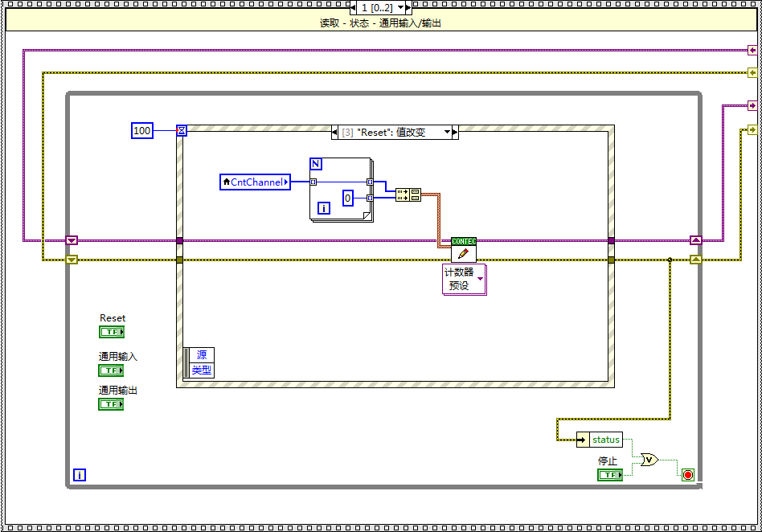Click the For loop count terminal N
Screen dimensions: 762x532
coord(315,164)
